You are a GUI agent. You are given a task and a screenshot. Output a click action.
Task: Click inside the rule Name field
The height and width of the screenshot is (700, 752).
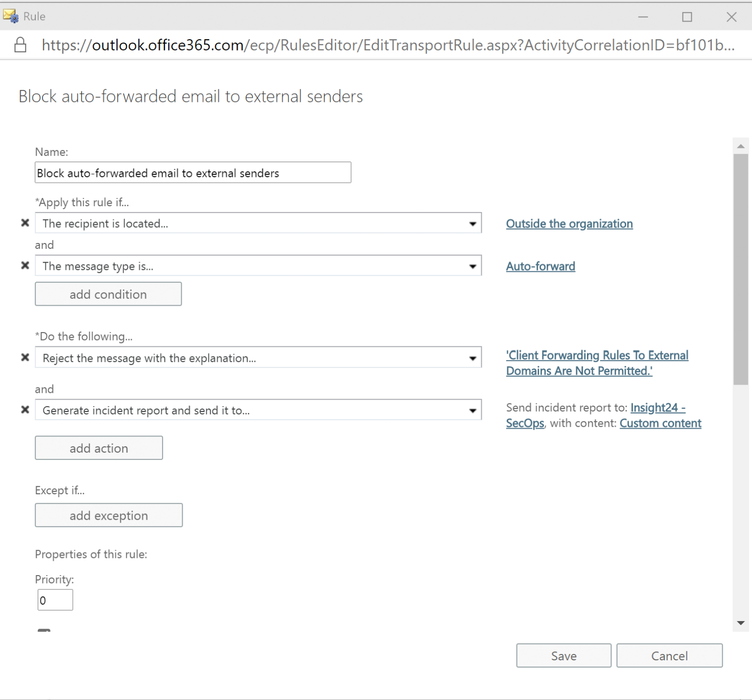point(192,172)
